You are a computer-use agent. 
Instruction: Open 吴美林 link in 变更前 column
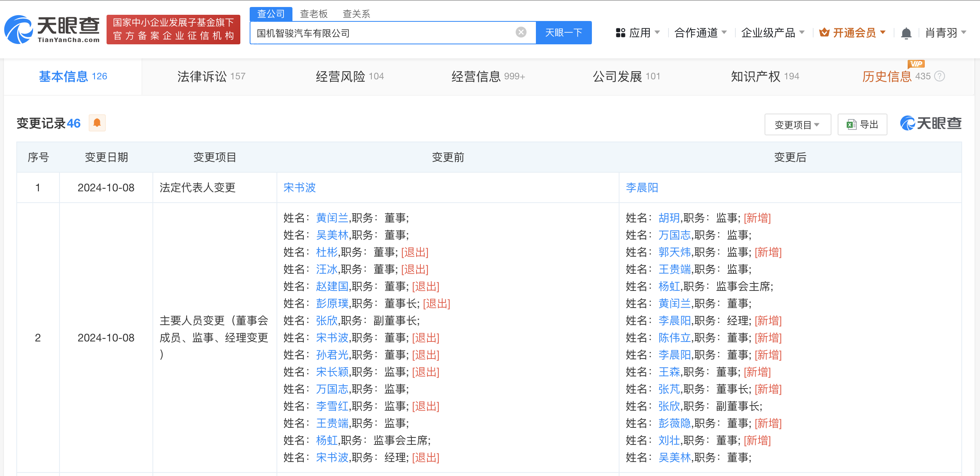(x=332, y=235)
